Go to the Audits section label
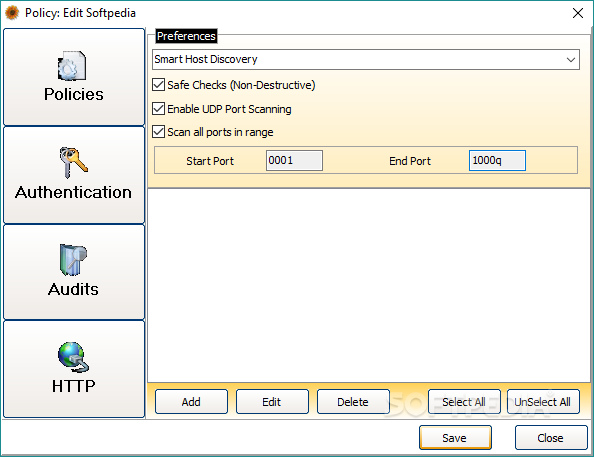This screenshot has height=457, width=594. 73,289
